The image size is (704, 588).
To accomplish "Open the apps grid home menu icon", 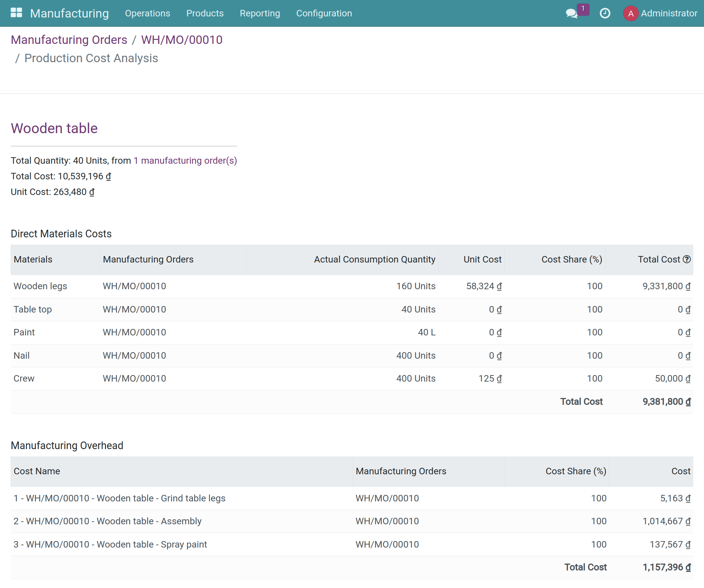I will click(16, 13).
